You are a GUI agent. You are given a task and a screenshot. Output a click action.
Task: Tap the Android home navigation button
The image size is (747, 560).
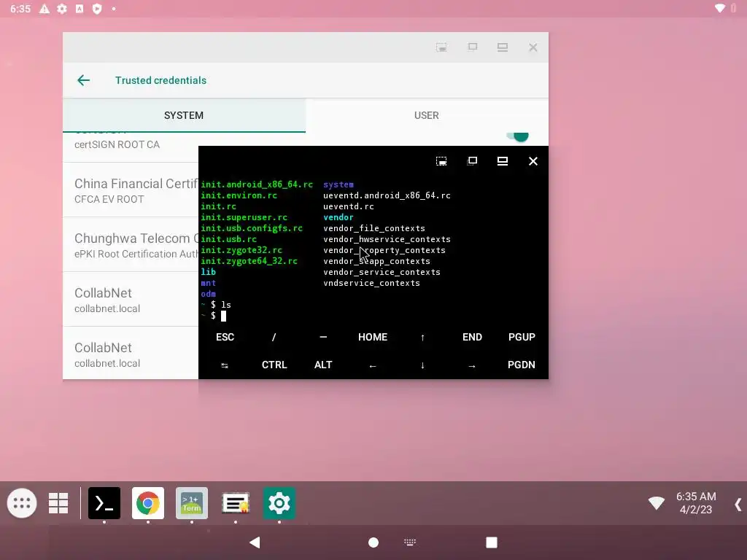pyautogui.click(x=373, y=542)
